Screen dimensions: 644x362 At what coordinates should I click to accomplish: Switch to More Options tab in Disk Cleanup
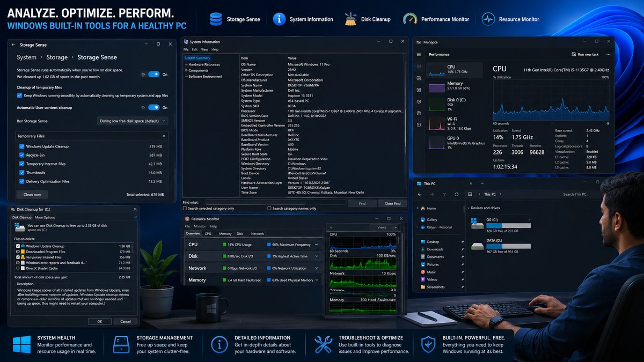click(45, 217)
